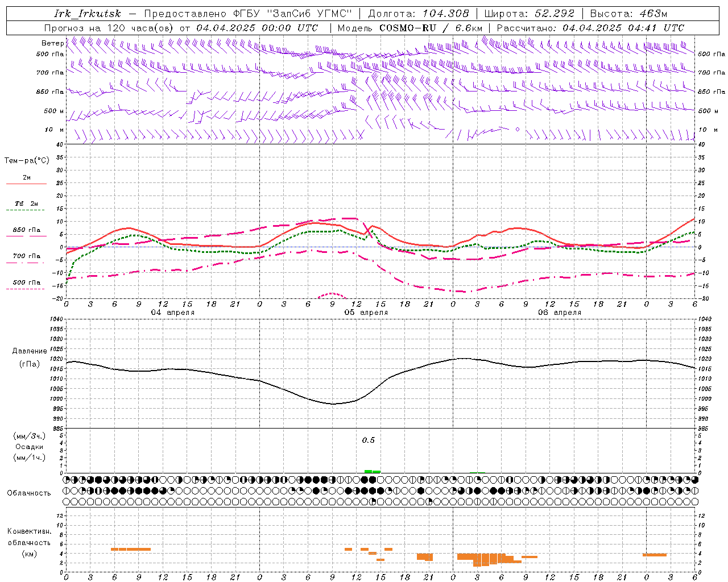Click the 0.5 precipitation amount value
Viewport: 728px width, 582px height.
[369, 440]
